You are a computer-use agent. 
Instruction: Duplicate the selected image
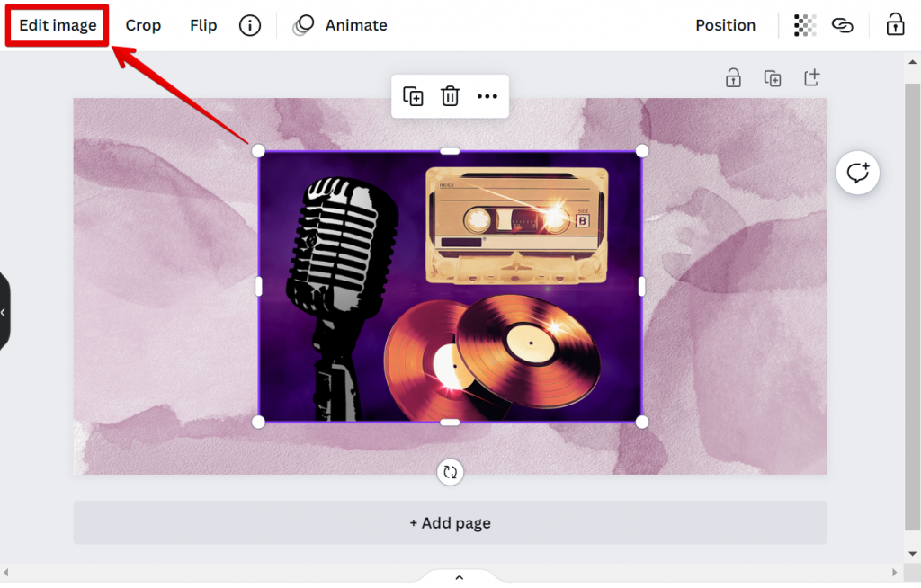(414, 96)
